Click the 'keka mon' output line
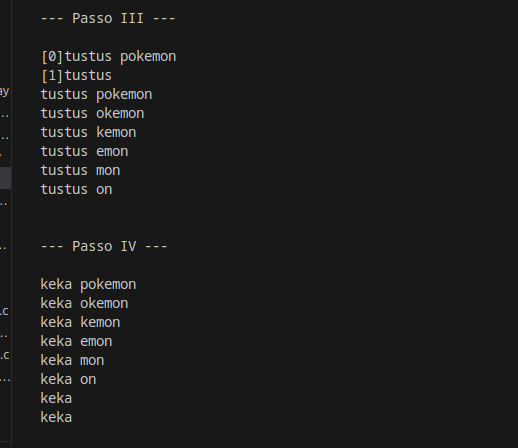 (72, 360)
